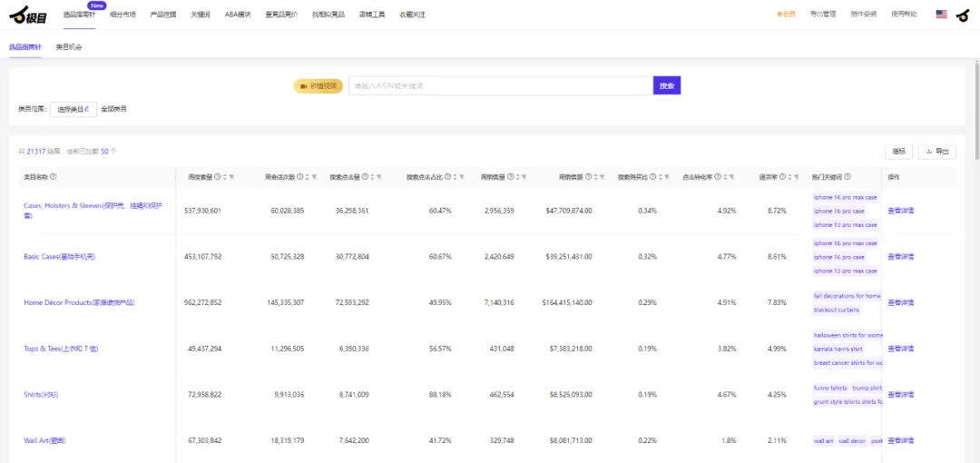The image size is (980, 463).
Task: Focus the ASIN or keyword search field
Action: click(x=501, y=85)
